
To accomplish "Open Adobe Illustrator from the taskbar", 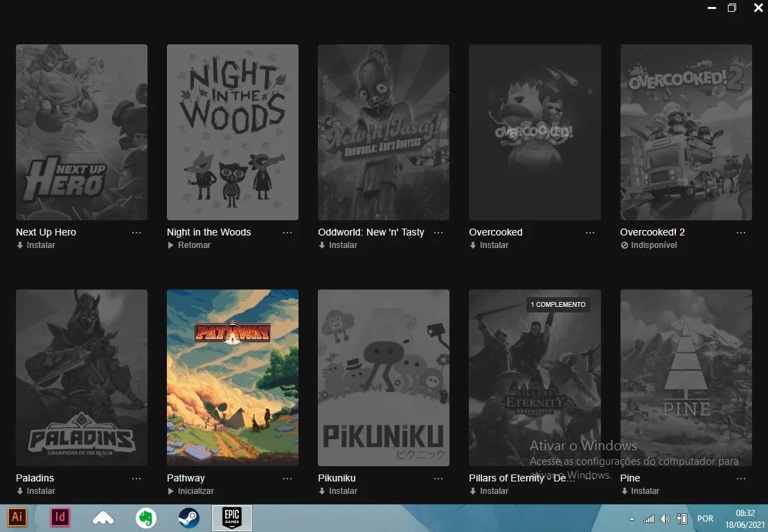I will 17,517.
